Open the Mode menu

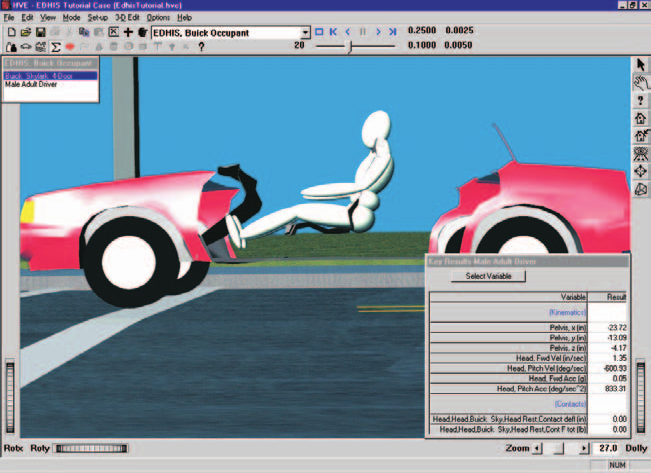pos(71,17)
